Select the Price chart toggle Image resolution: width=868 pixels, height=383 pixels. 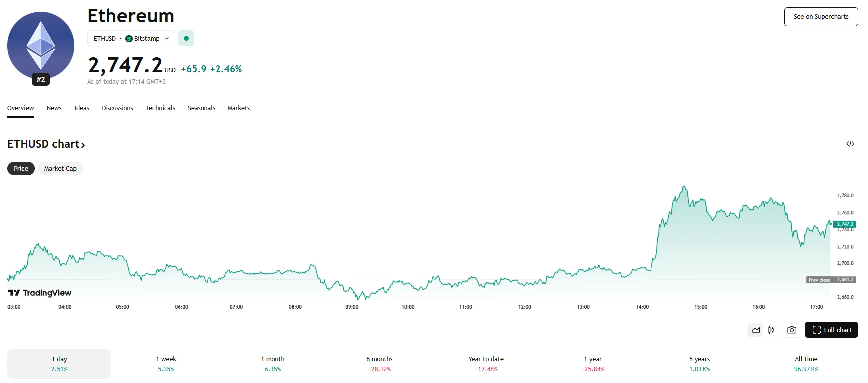pos(21,168)
